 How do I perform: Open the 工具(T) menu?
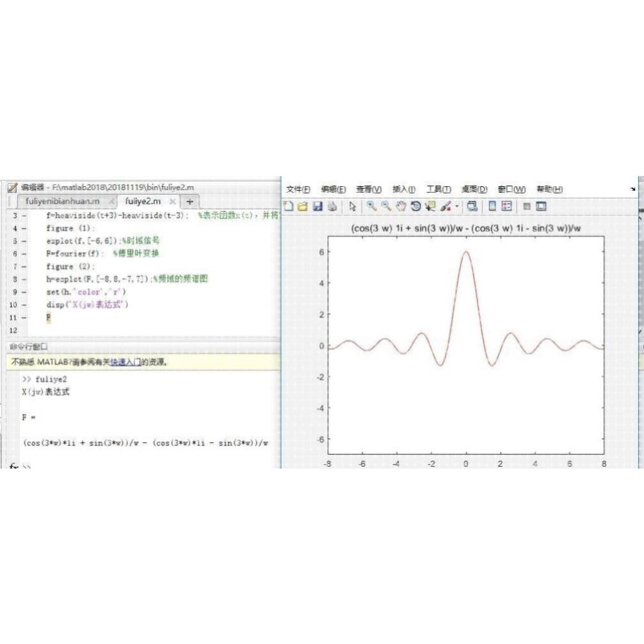(x=439, y=189)
